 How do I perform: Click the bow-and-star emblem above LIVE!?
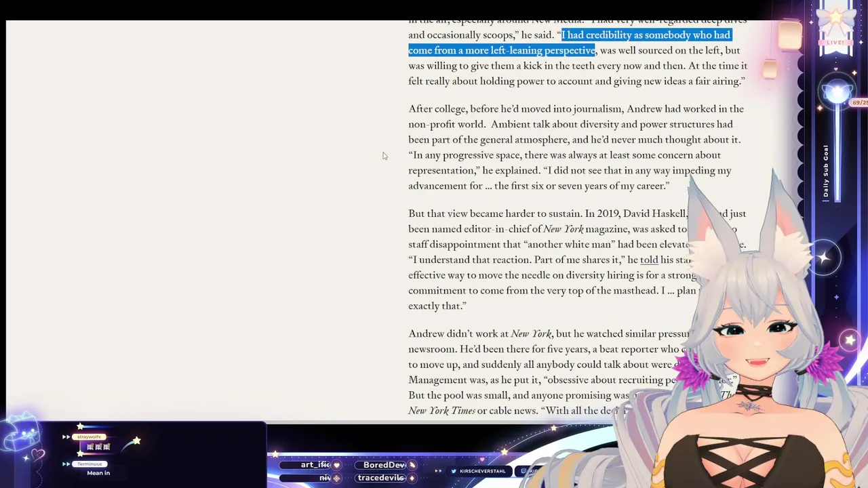(x=835, y=20)
